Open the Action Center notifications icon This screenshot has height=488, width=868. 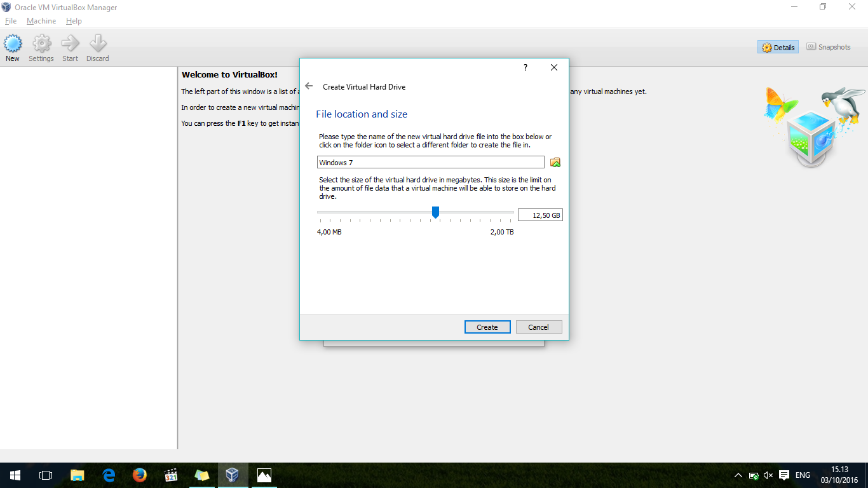tap(784, 475)
